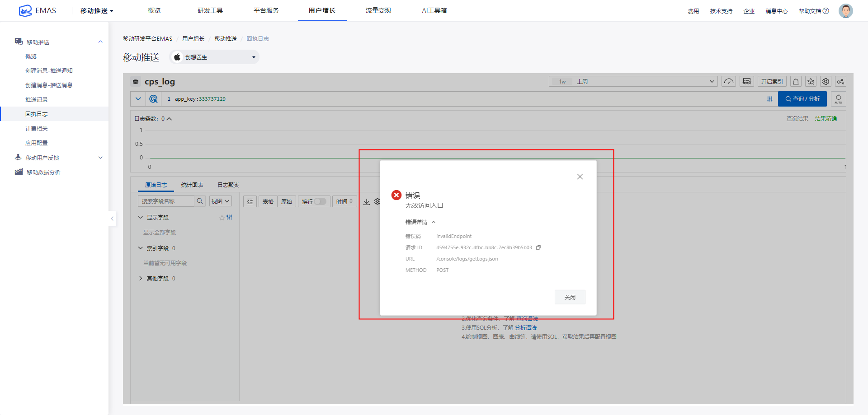The width and height of the screenshot is (868, 415).
Task: Select 原始日志 tab
Action: point(156,185)
